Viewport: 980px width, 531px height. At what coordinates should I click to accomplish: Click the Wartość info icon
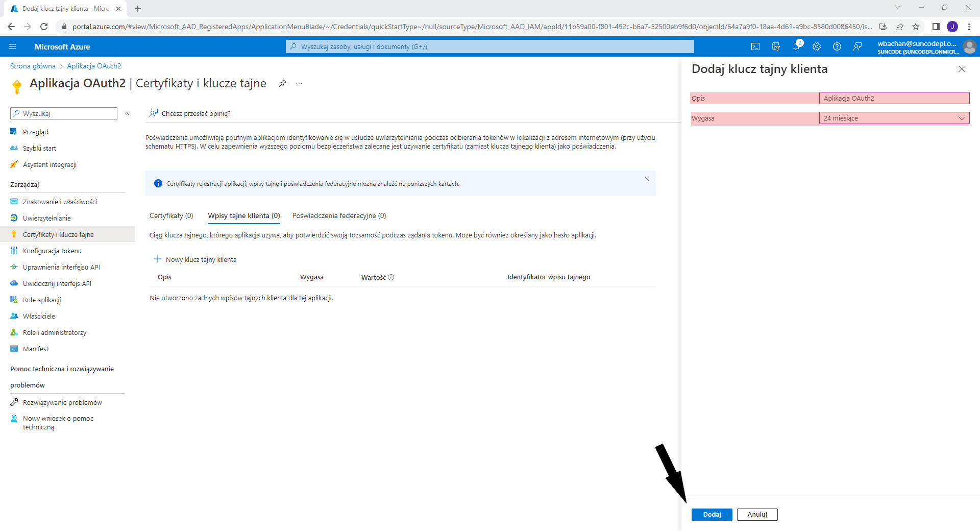(391, 277)
